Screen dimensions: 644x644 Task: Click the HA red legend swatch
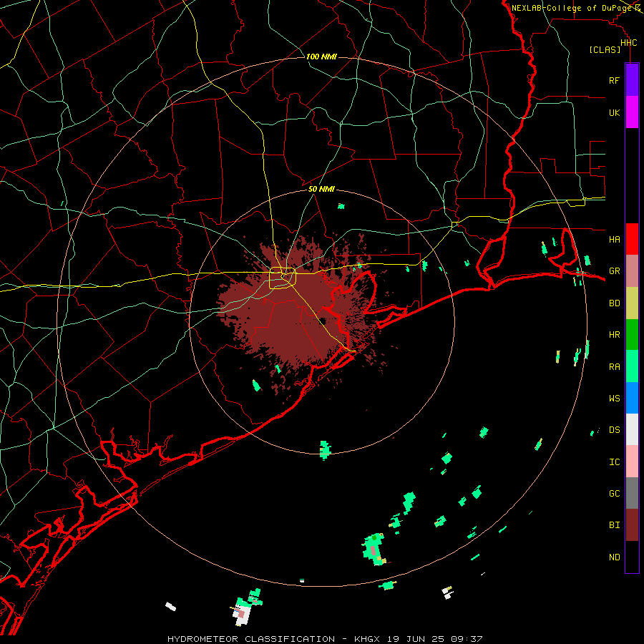point(632,239)
